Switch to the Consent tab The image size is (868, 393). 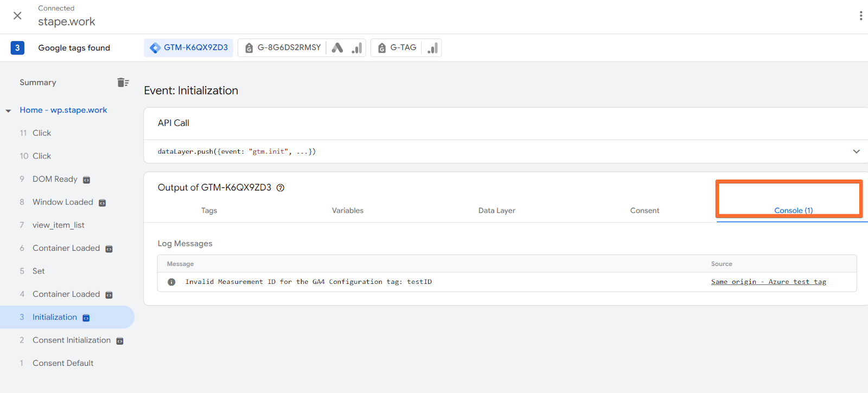(x=644, y=211)
